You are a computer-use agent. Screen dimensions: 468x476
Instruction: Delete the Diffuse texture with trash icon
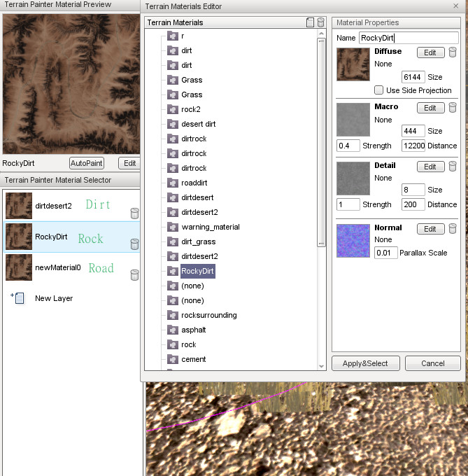click(x=452, y=52)
